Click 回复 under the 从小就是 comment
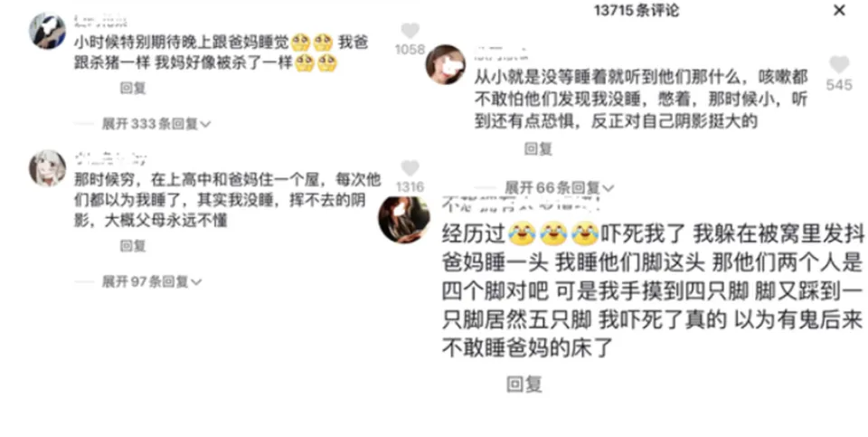The image size is (868, 437). (538, 149)
